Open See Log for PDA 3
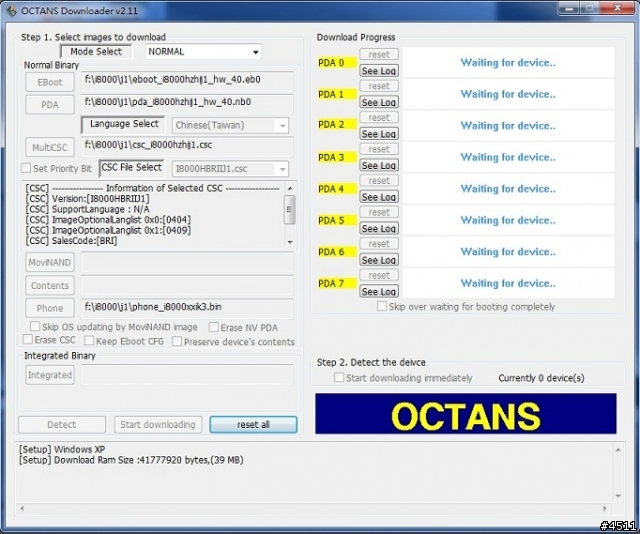 (x=379, y=165)
